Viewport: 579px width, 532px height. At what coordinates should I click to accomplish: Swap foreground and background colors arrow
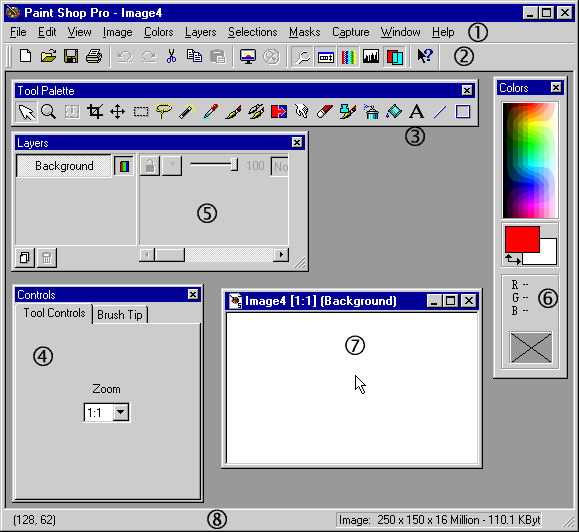point(513,259)
